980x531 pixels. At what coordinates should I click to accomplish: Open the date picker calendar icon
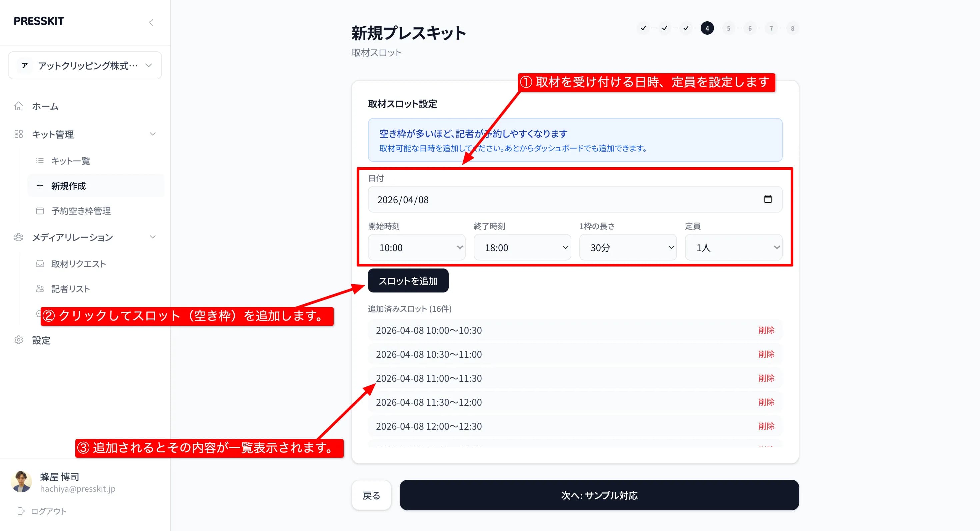coord(768,199)
